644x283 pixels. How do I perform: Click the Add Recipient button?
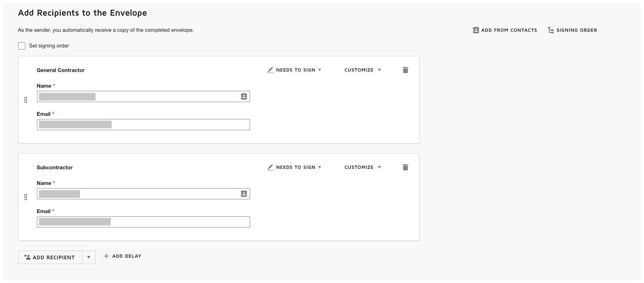[x=50, y=257]
